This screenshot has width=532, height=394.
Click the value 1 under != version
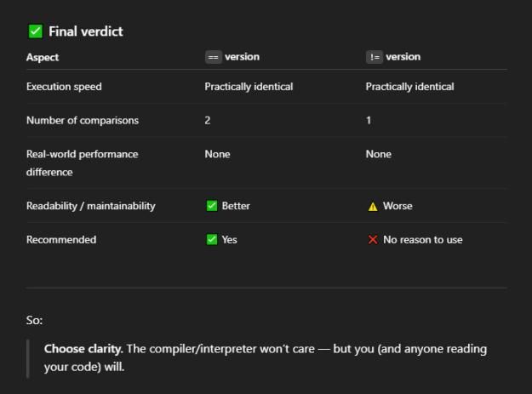[x=369, y=120]
